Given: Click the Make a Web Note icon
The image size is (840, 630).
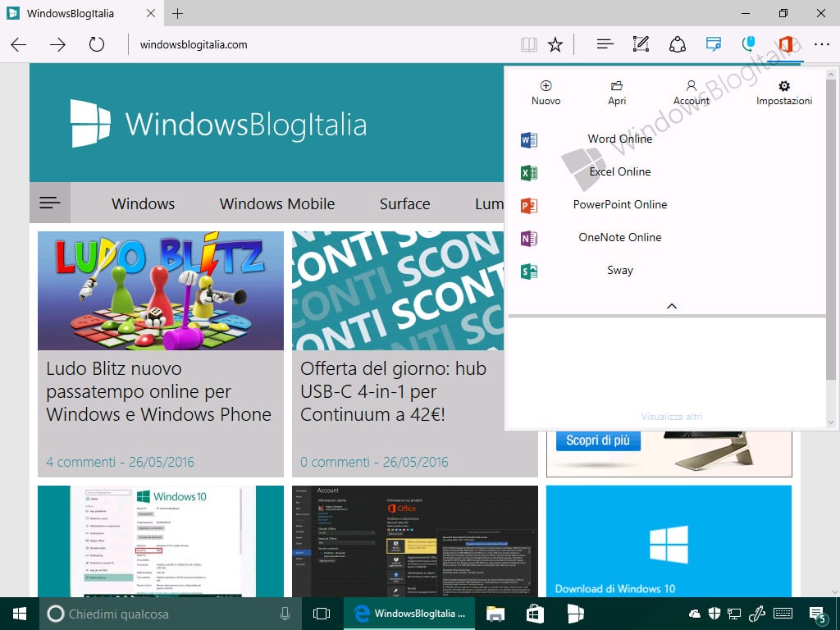Looking at the screenshot, I should 641,44.
